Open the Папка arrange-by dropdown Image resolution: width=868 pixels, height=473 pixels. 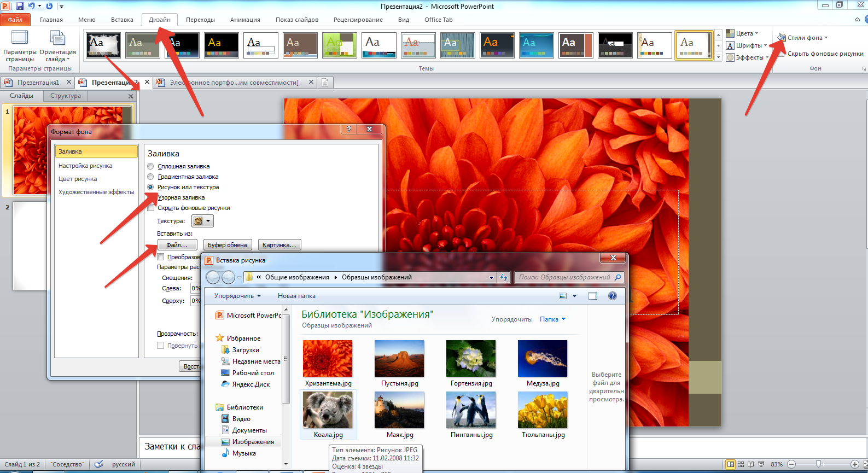click(x=552, y=319)
